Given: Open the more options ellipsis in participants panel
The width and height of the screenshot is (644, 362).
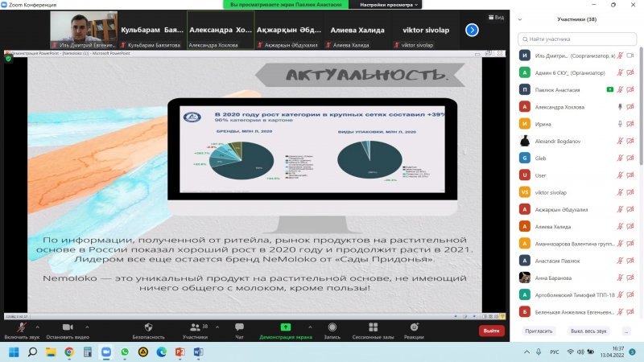Looking at the screenshot, I should (x=626, y=331).
